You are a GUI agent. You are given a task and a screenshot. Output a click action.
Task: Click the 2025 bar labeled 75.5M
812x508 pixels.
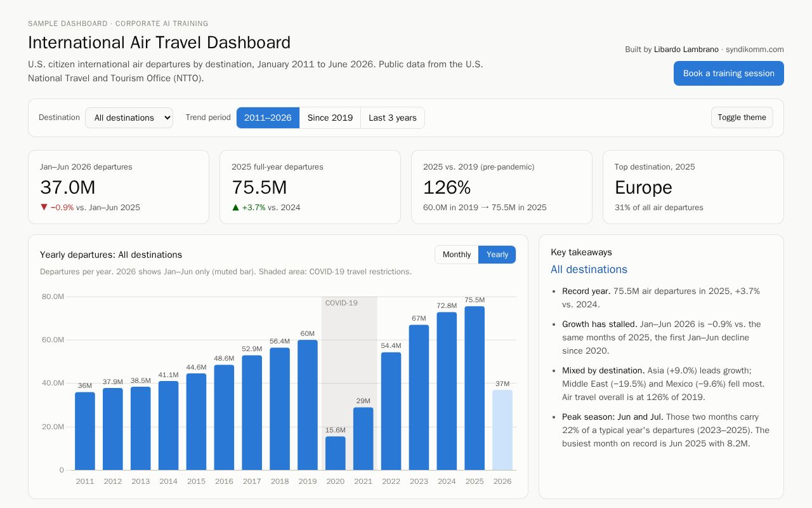pos(475,388)
